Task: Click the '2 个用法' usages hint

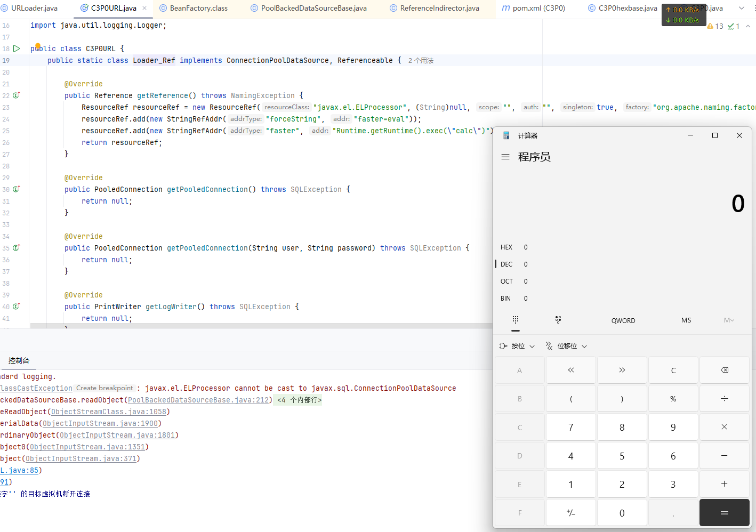Action: 421,61
